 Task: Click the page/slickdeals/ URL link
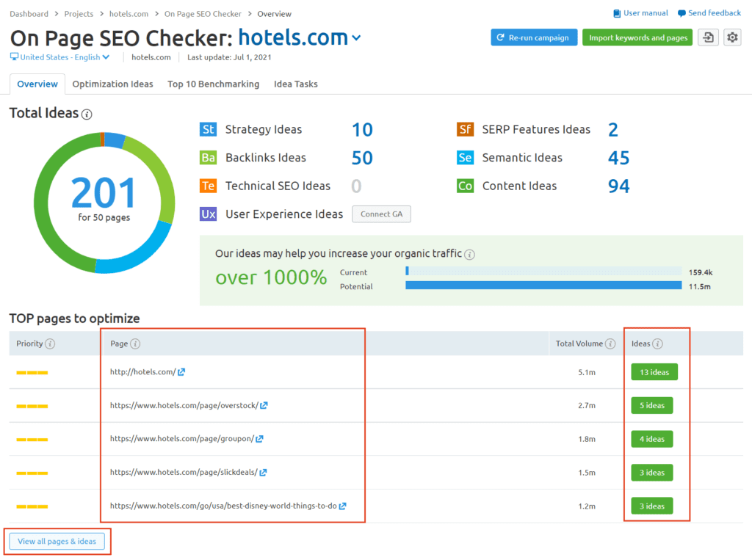(184, 472)
